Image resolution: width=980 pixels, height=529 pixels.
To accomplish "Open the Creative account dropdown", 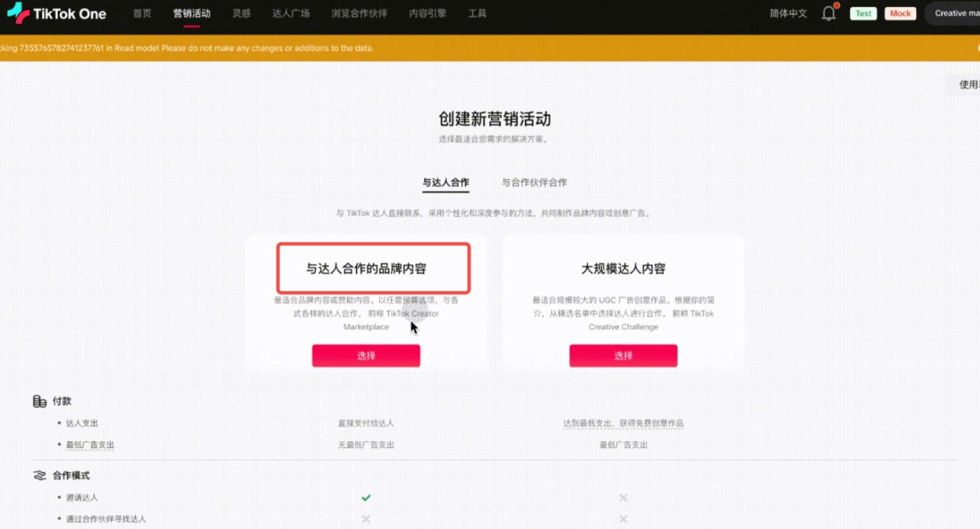I will click(954, 14).
